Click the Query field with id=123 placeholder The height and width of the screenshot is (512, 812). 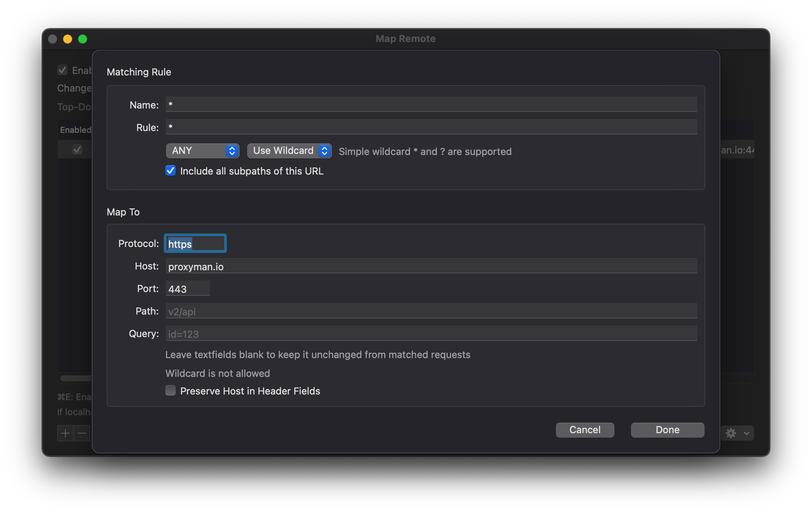coord(431,334)
